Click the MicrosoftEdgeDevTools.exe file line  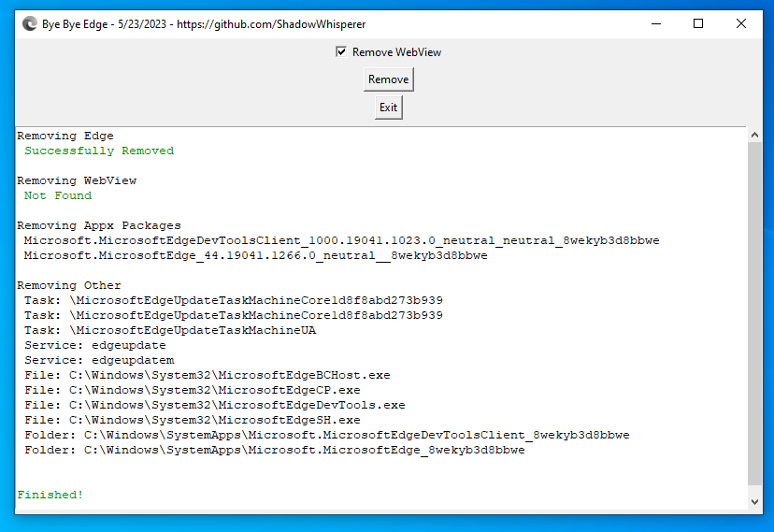click(215, 405)
